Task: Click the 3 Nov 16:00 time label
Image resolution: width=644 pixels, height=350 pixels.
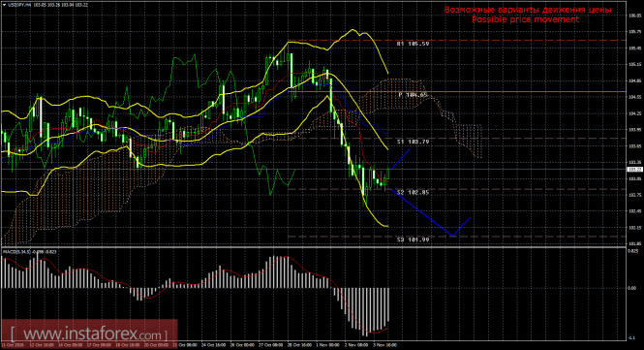Action: tap(384, 345)
